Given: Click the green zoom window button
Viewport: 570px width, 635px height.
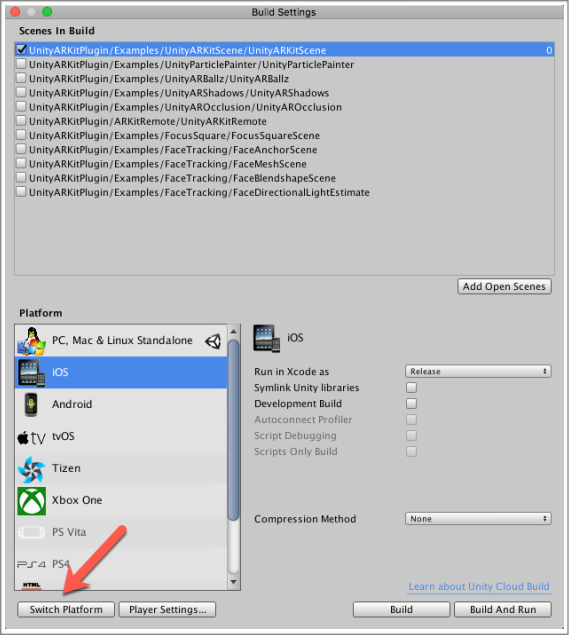Looking at the screenshot, I should point(47,12).
